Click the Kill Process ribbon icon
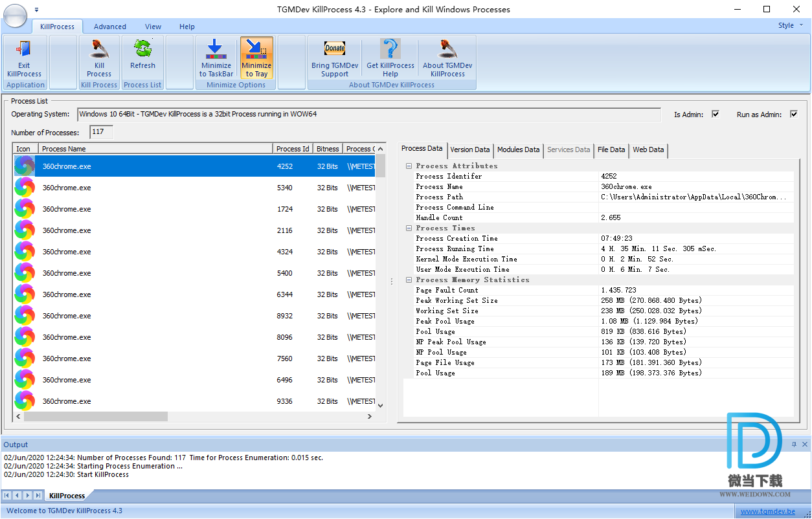Viewport: 812px width, 519px height. pyautogui.click(x=99, y=49)
